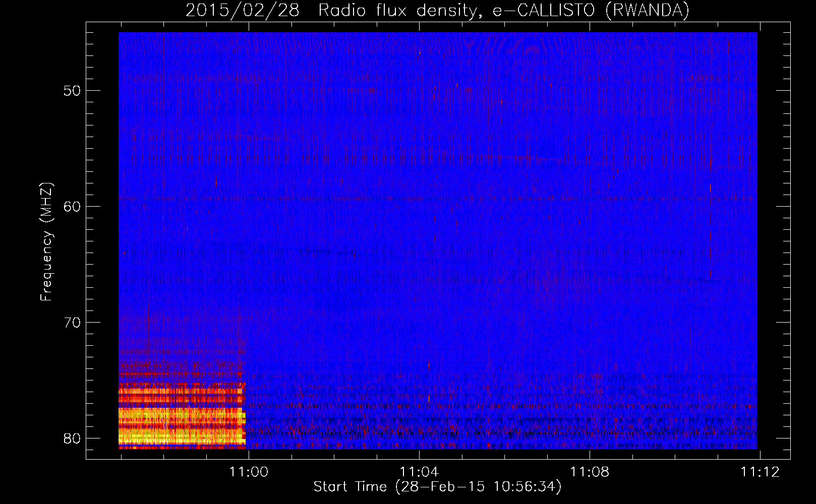
Task: Click the 11:08 time axis label
Action: [590, 472]
